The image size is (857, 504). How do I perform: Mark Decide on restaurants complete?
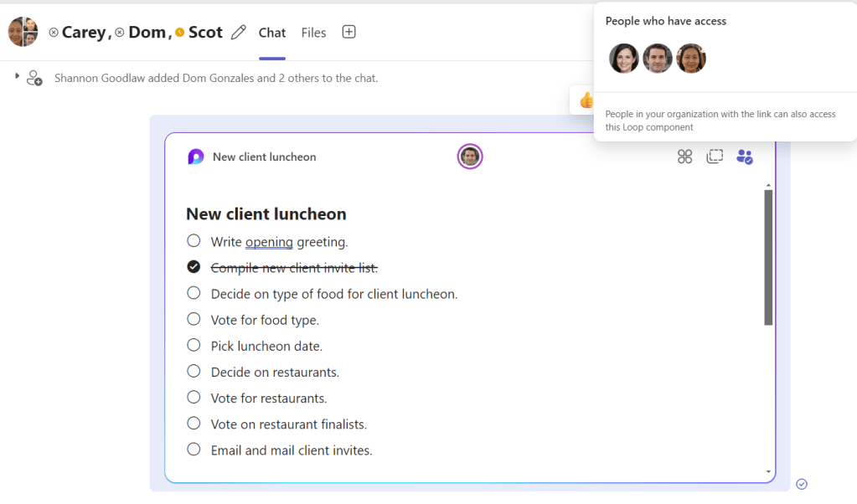click(194, 372)
